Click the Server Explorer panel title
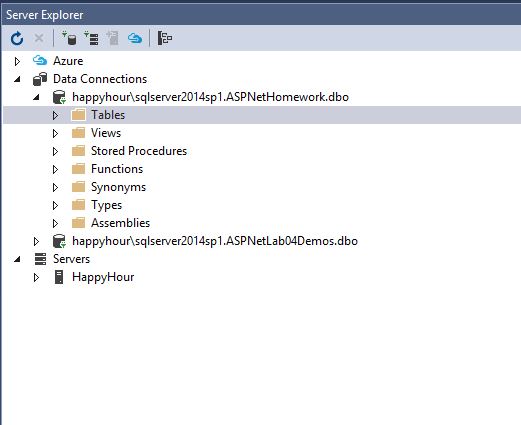The width and height of the screenshot is (521, 425). point(45,15)
